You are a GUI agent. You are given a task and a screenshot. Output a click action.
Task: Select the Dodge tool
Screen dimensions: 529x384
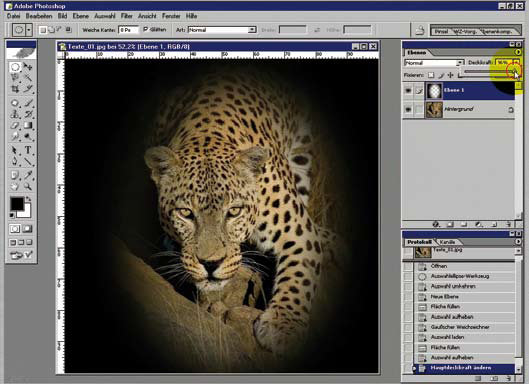point(28,137)
